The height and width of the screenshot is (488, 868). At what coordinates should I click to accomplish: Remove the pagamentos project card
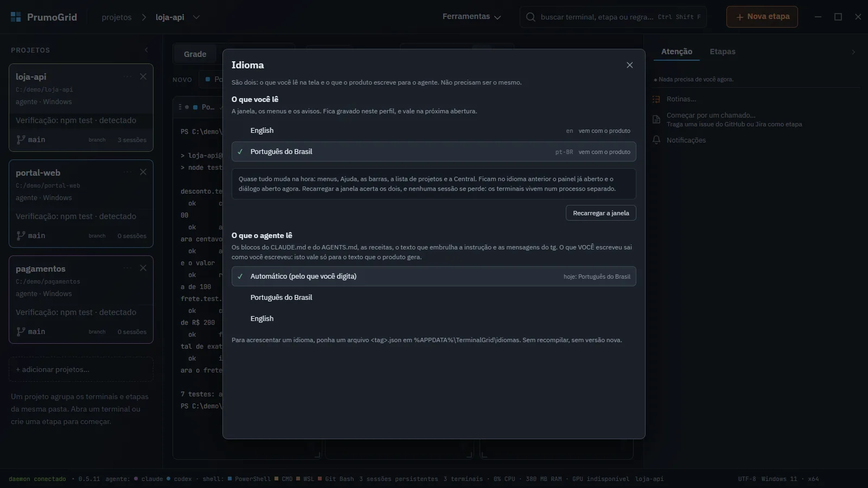(143, 268)
